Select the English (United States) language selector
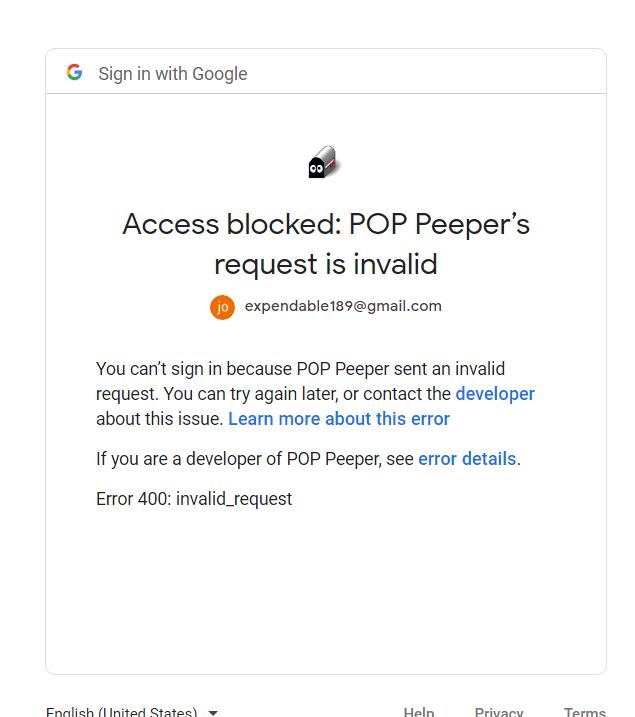 [131, 712]
